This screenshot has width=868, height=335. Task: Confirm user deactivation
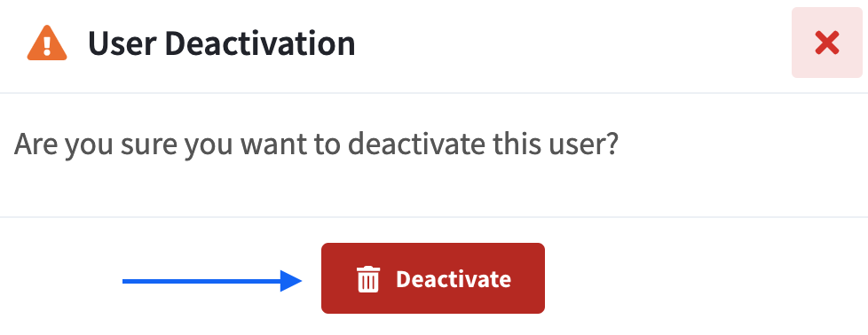(x=433, y=278)
